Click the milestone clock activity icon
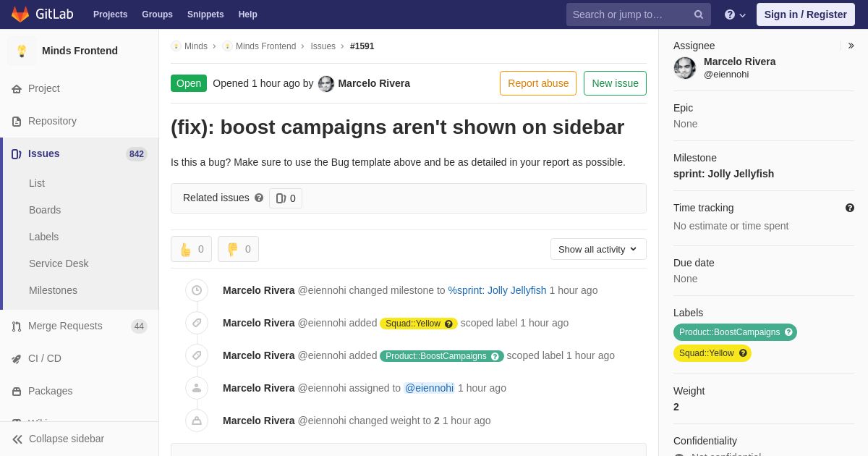The width and height of the screenshot is (868, 456). (197, 290)
